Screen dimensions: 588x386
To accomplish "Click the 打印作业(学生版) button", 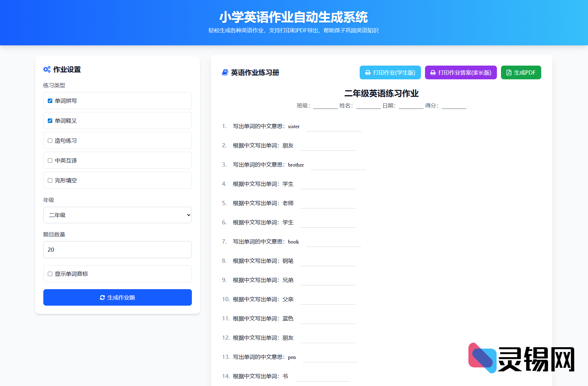I will pyautogui.click(x=390, y=72).
